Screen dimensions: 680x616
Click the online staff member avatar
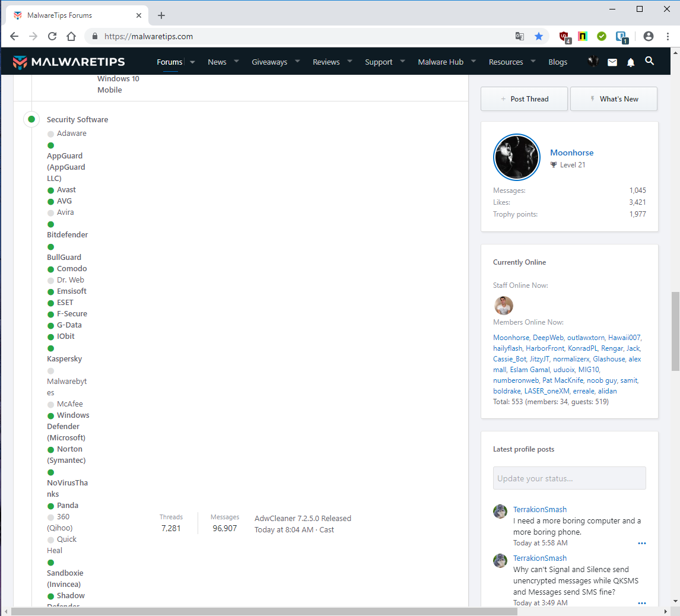coord(504,306)
